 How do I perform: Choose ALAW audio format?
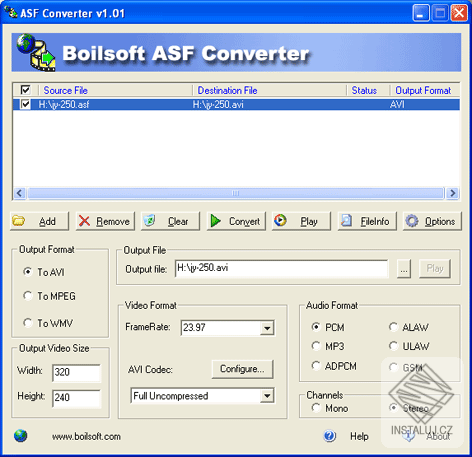tap(409, 327)
